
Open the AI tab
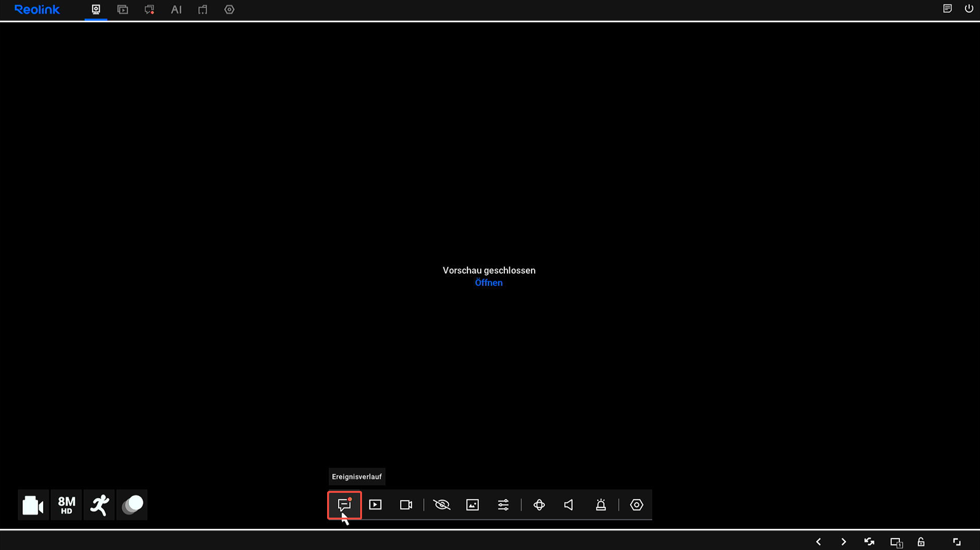pos(176,10)
